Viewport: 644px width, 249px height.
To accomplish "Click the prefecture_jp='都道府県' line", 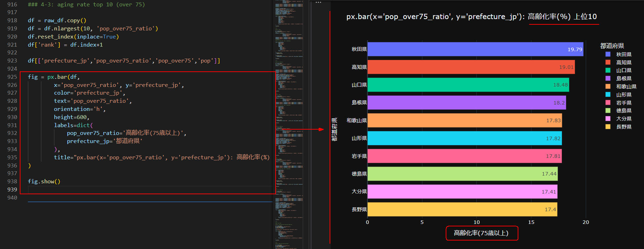I will (104, 141).
